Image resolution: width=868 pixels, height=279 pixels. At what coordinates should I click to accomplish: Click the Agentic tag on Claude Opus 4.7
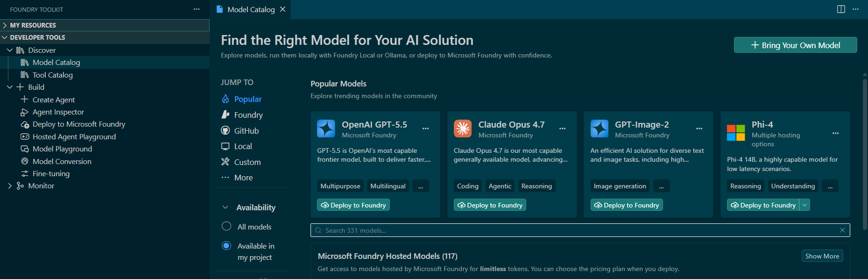(x=500, y=186)
